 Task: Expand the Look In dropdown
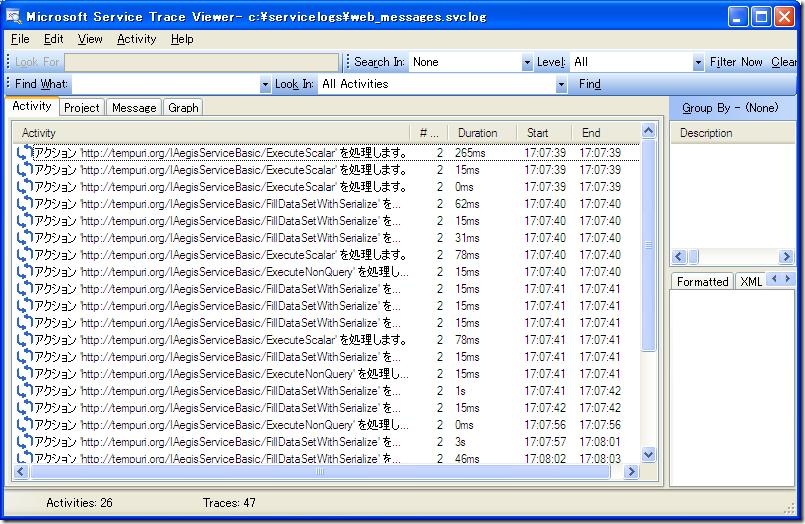(x=561, y=84)
